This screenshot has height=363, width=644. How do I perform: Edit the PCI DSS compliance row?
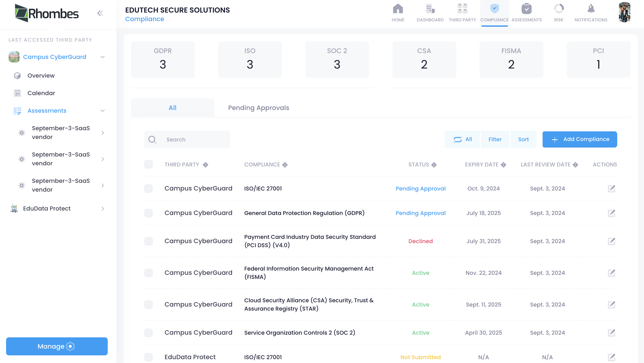click(x=611, y=241)
